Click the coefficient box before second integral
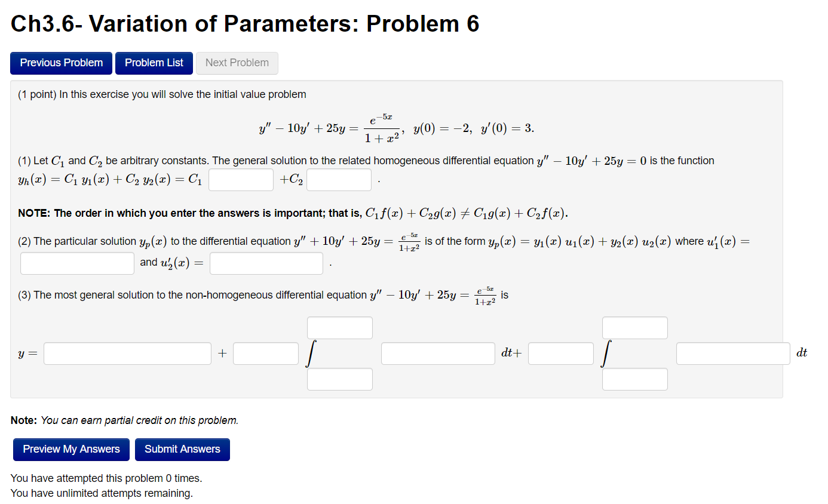Screen dimensions: 828x504 [560, 353]
